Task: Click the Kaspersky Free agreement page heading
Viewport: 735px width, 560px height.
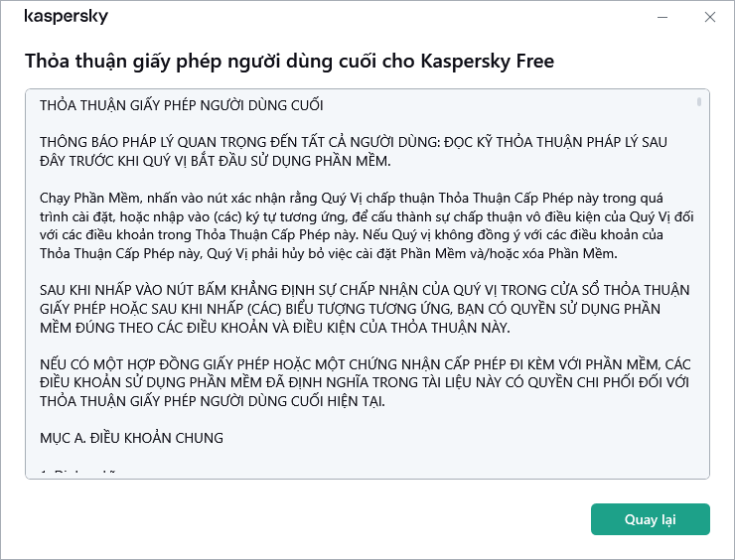Action: [x=289, y=62]
